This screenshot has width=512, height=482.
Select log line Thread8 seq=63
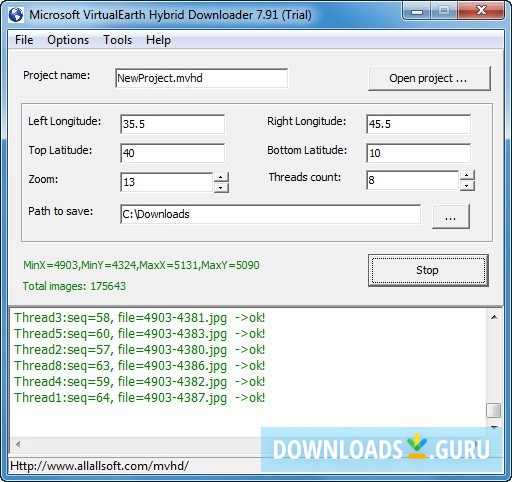139,366
